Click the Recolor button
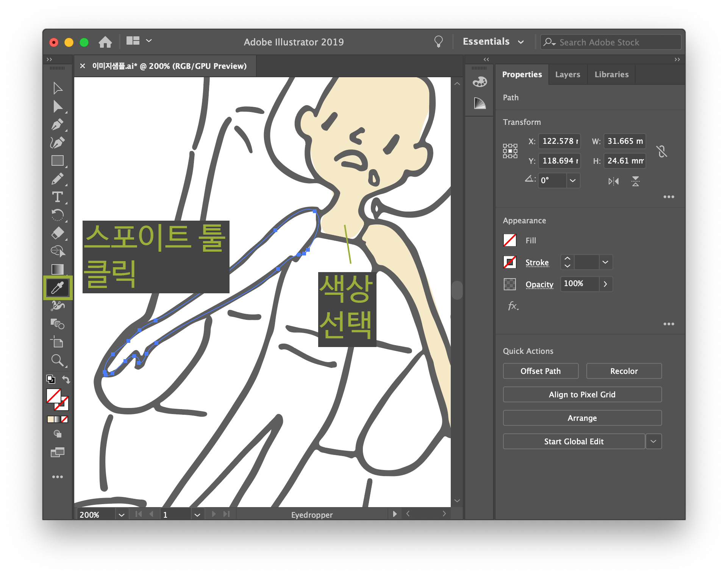 pos(623,371)
